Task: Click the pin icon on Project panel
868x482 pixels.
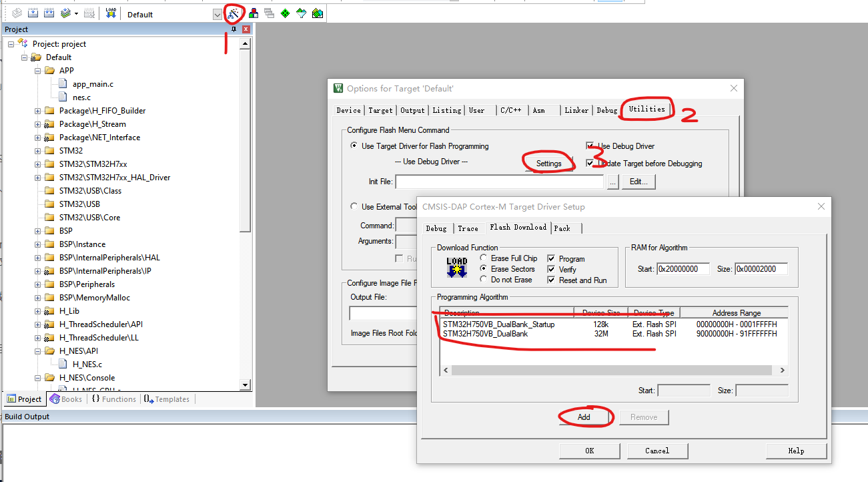Action: click(234, 29)
